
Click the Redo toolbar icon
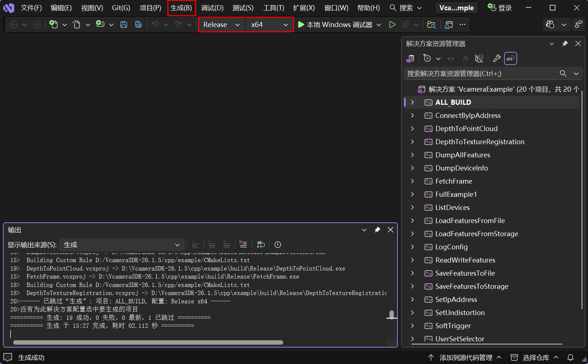click(x=178, y=24)
